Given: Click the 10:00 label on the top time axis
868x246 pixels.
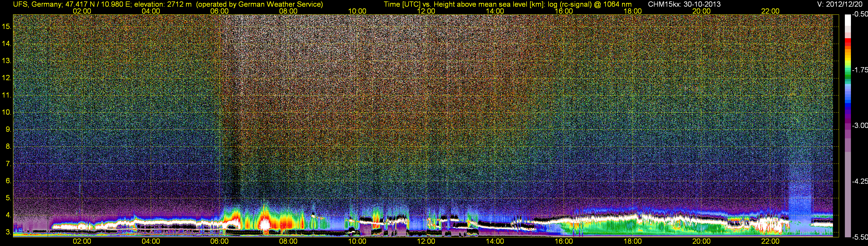Looking at the screenshot, I should [x=357, y=11].
